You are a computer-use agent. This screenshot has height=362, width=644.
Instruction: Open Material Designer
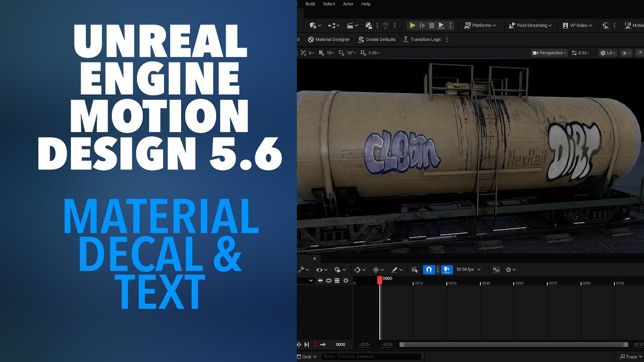(x=329, y=39)
